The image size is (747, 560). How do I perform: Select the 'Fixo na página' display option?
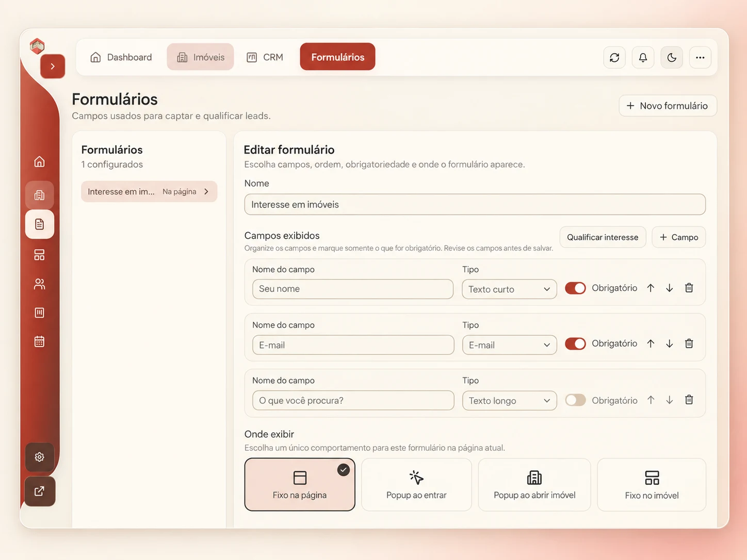[x=300, y=485]
